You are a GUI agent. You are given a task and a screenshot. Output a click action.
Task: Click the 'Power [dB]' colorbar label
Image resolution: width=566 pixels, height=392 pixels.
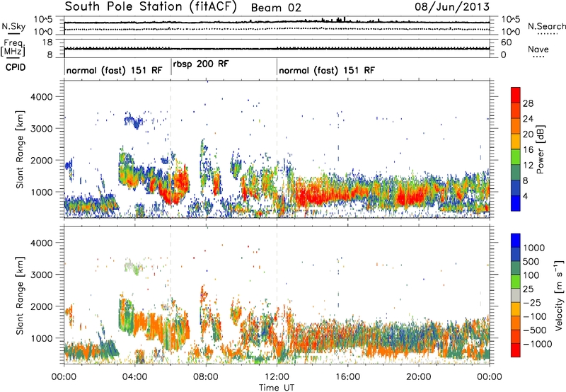click(540, 149)
